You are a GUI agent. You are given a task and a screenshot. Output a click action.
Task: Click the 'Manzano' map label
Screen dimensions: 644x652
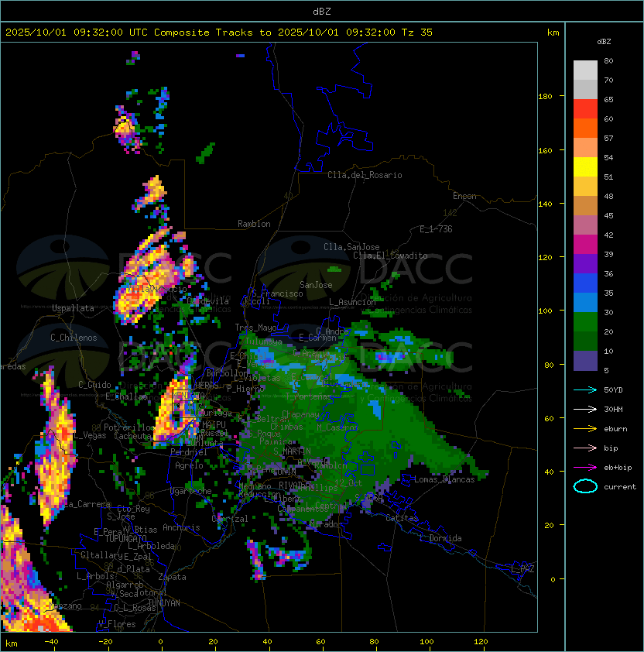(x=65, y=606)
